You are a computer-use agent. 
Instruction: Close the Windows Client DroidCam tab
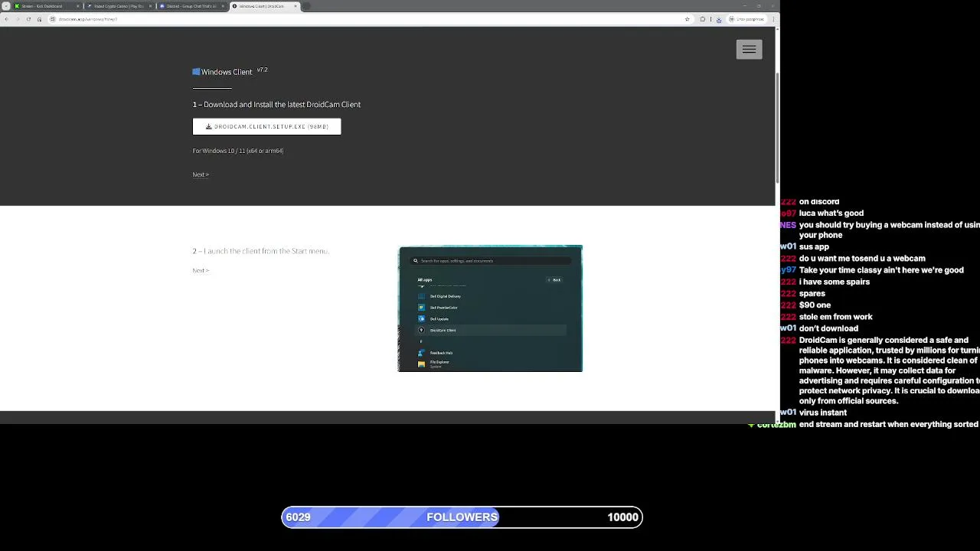point(295,6)
